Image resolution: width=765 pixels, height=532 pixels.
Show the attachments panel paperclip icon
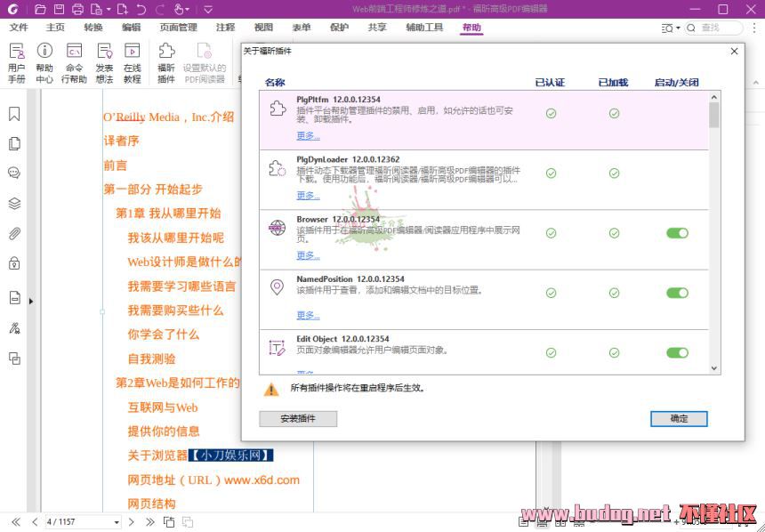pos(14,233)
